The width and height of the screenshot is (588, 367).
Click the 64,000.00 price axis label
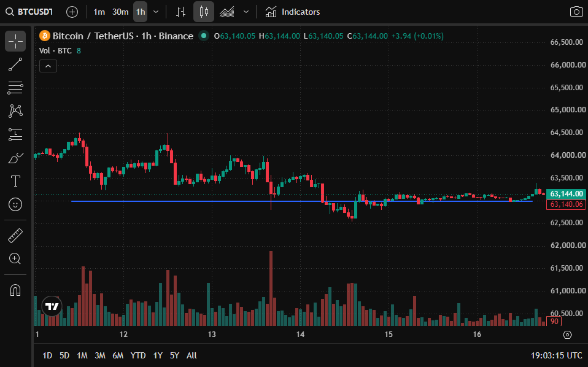tap(568, 155)
